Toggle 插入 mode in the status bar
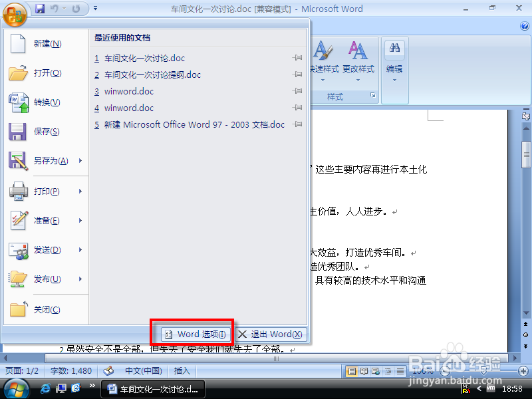This screenshot has width=532, height=399. 181,371
